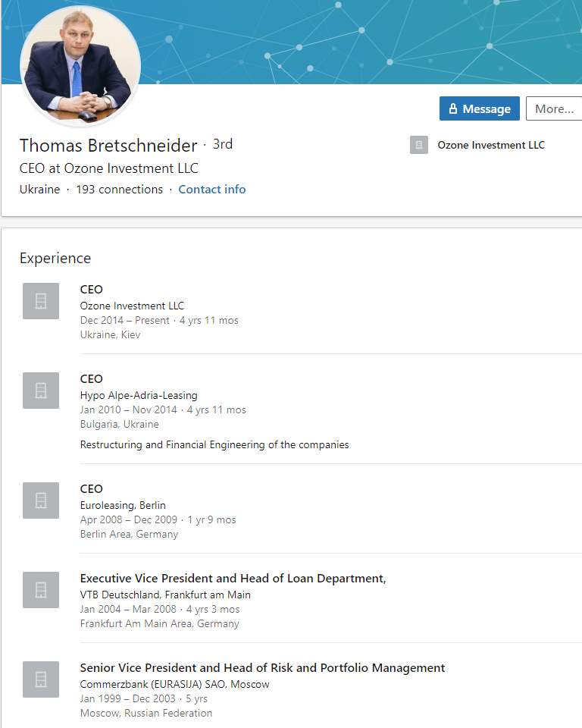Open the More... options dropdown

pyautogui.click(x=554, y=108)
